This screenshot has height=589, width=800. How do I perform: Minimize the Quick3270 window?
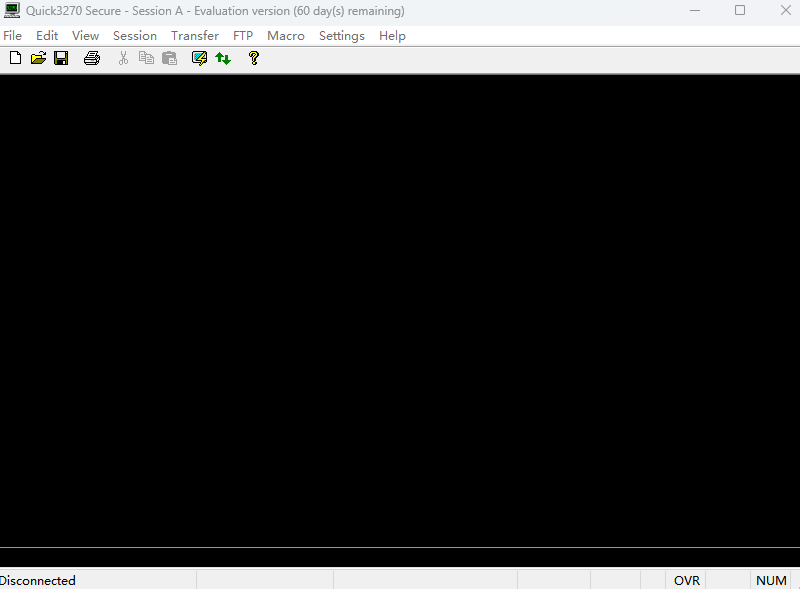695,10
